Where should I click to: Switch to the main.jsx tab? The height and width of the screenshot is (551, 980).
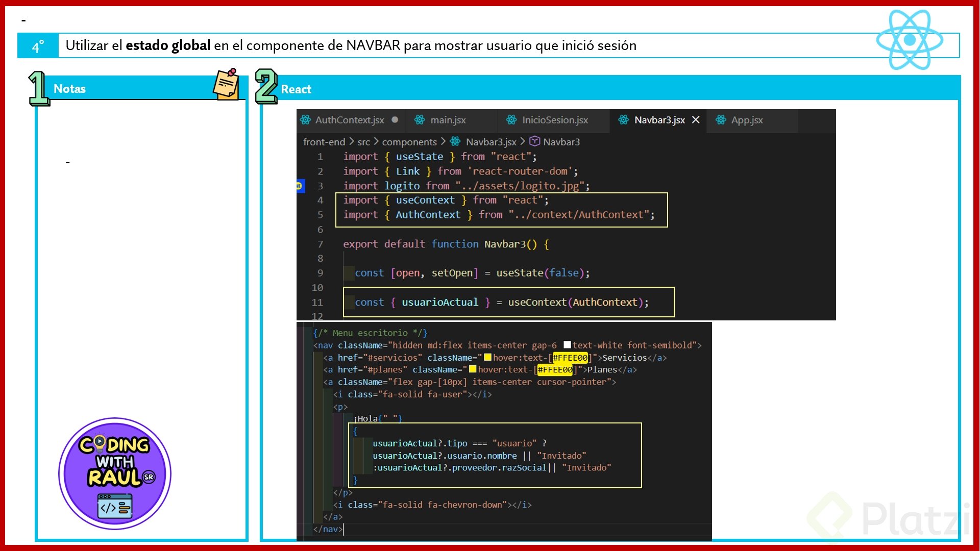pos(448,120)
